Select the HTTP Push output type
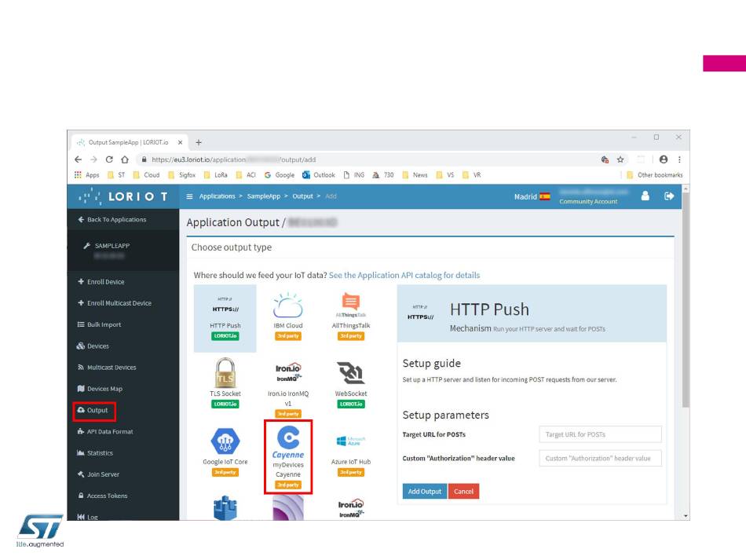This screenshot has height=560, width=746. point(225,318)
